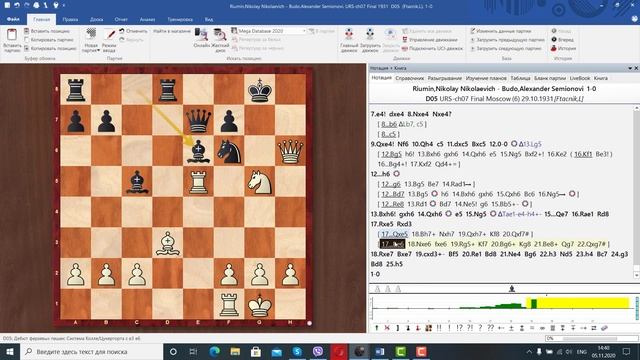Click the red X delete-variation icon

click(x=387, y=328)
